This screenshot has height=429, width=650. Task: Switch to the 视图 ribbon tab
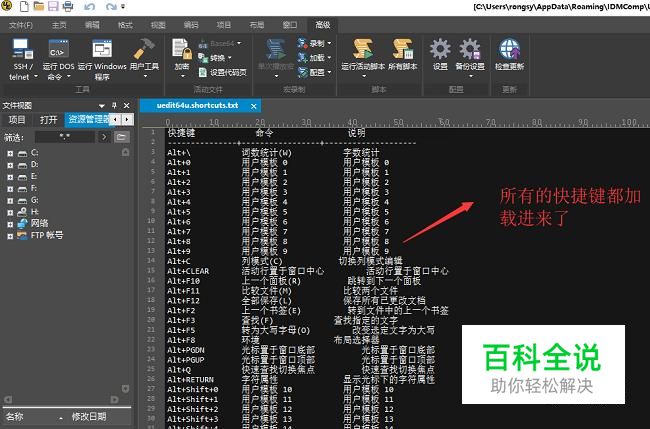(158, 25)
